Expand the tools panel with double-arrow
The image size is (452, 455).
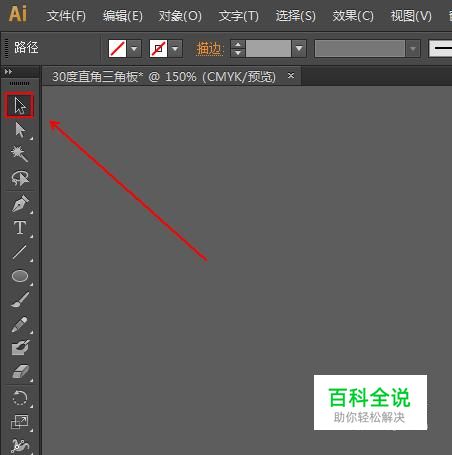coord(8,71)
